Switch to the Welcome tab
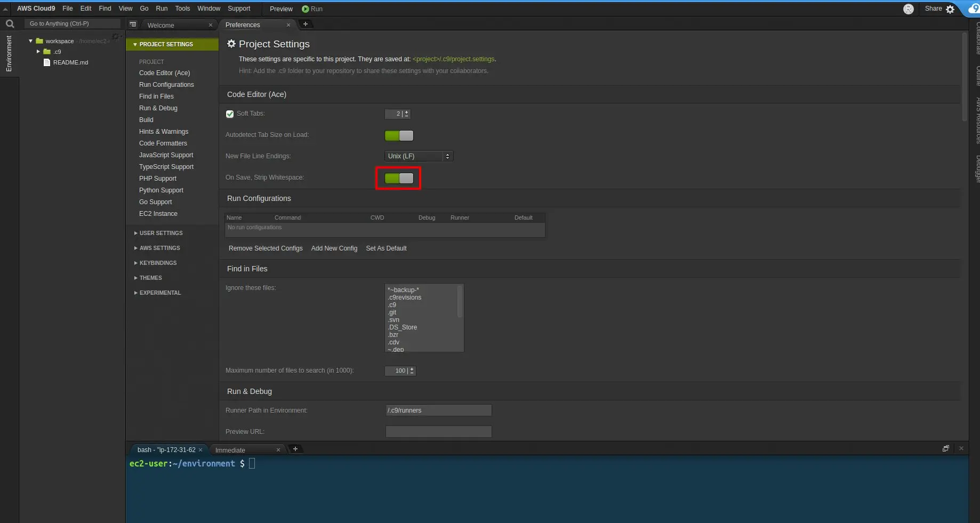The height and width of the screenshot is (523, 980). (x=160, y=25)
